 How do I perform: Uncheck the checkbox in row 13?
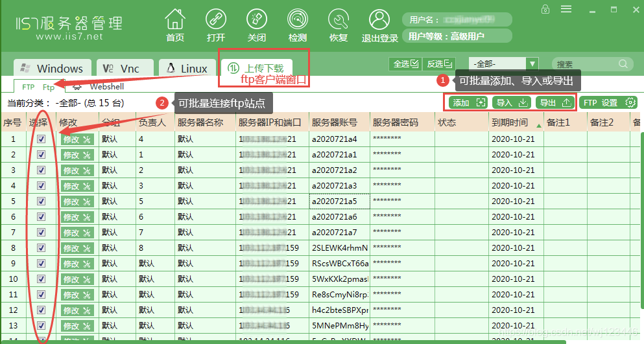[x=41, y=325]
